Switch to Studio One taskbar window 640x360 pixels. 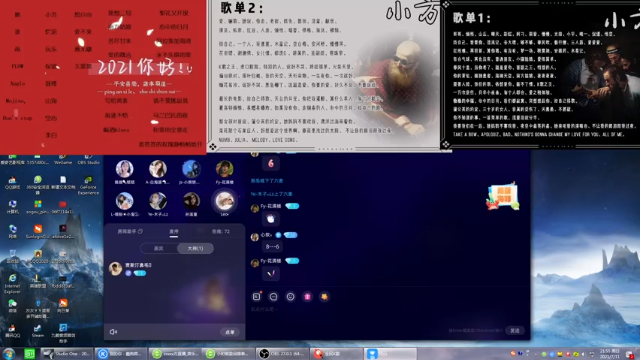point(67,353)
